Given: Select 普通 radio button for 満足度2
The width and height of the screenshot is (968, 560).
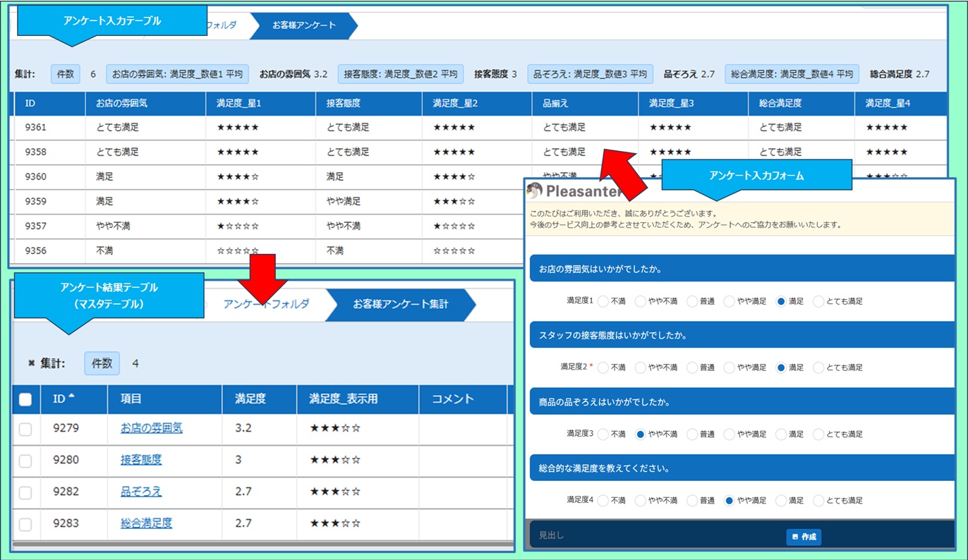Looking at the screenshot, I should [x=692, y=367].
